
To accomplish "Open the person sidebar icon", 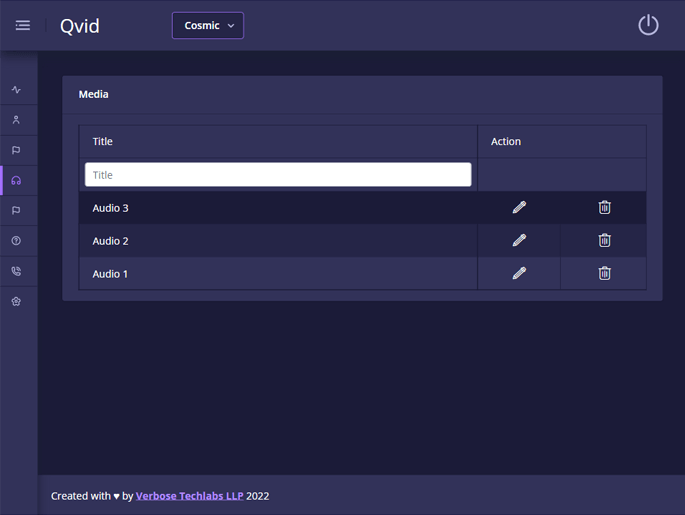I will pyautogui.click(x=16, y=120).
